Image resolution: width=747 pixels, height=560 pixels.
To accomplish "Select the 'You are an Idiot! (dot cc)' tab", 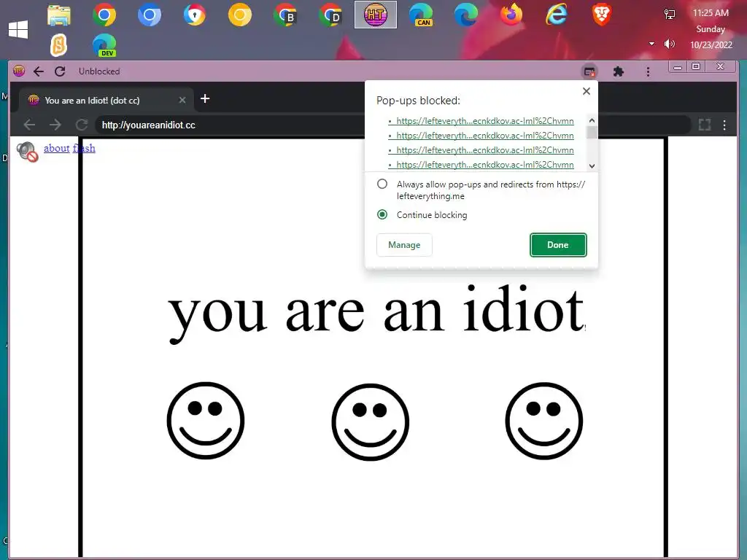I will [x=107, y=100].
